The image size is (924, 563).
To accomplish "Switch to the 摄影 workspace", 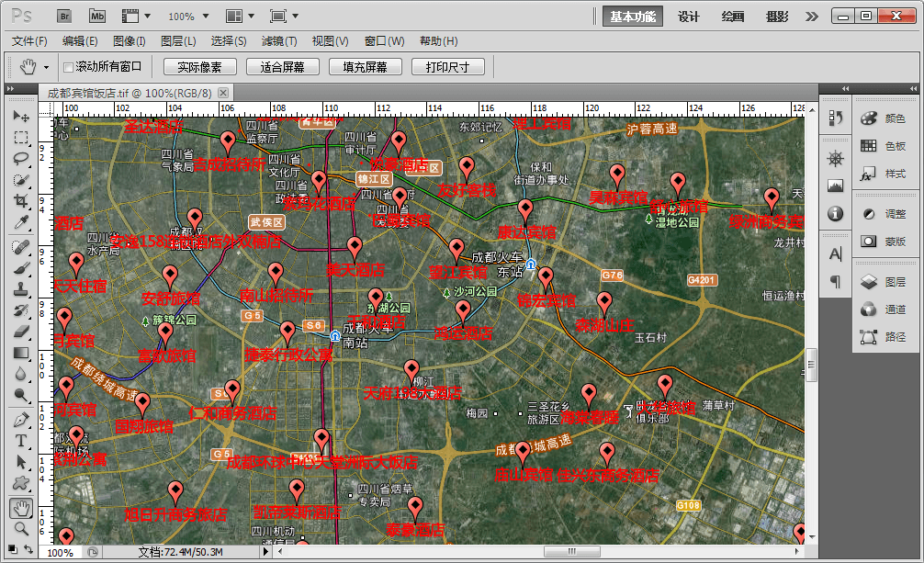I will coord(777,17).
